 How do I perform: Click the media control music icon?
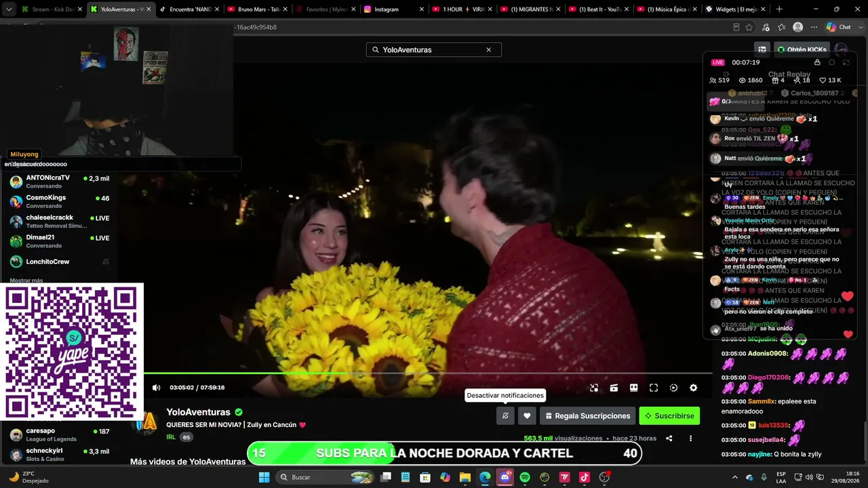coord(766,27)
